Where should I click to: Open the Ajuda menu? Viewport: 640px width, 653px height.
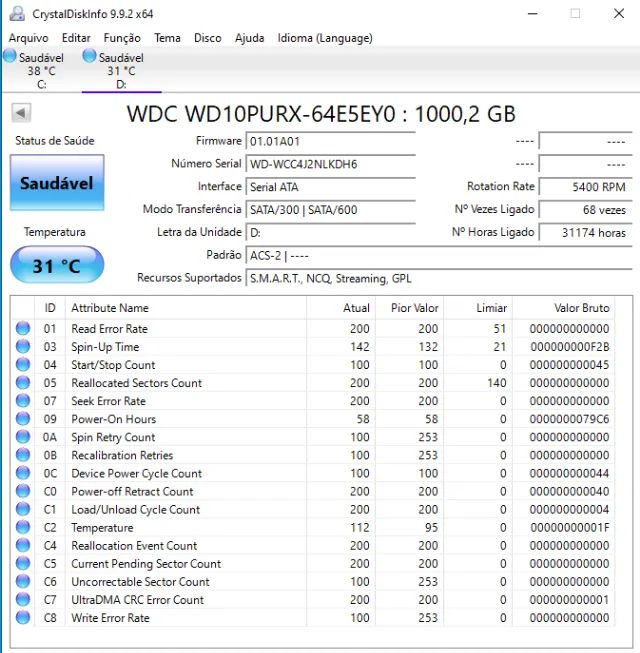click(x=249, y=38)
